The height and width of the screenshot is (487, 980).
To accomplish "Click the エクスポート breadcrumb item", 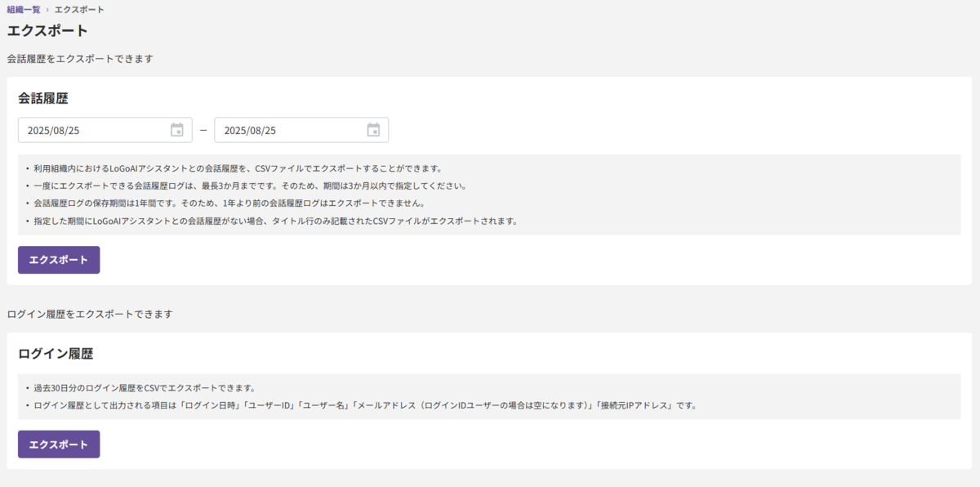I will (x=79, y=10).
